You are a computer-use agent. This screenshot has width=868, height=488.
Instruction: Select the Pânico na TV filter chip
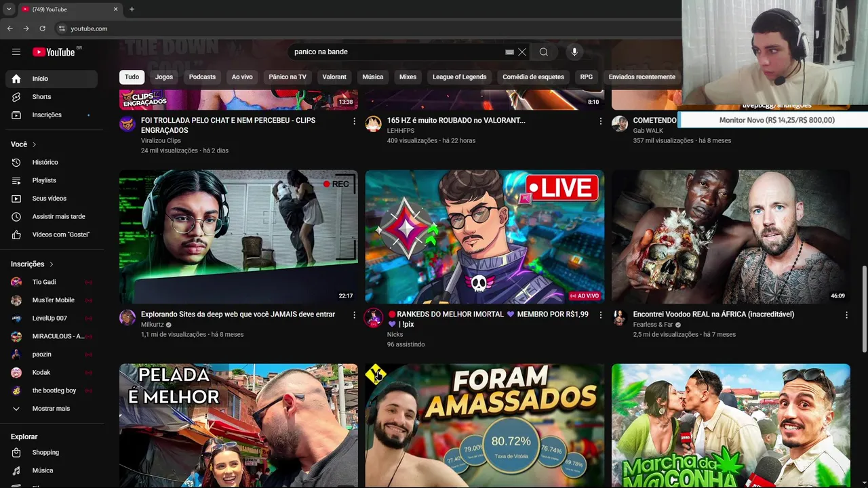288,77
